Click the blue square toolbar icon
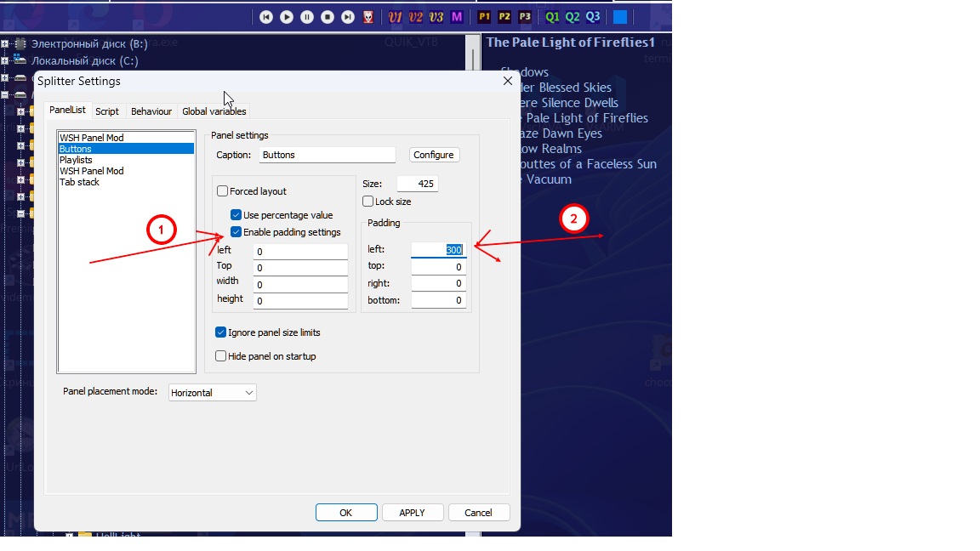 [x=620, y=17]
